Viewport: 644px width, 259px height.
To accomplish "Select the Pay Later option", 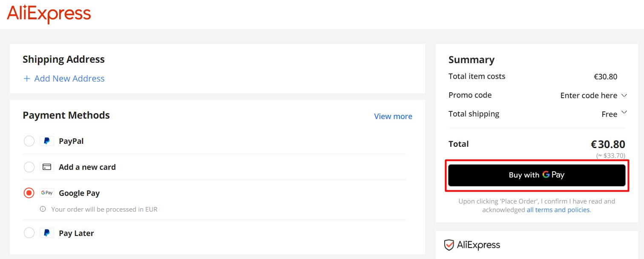I will (29, 233).
